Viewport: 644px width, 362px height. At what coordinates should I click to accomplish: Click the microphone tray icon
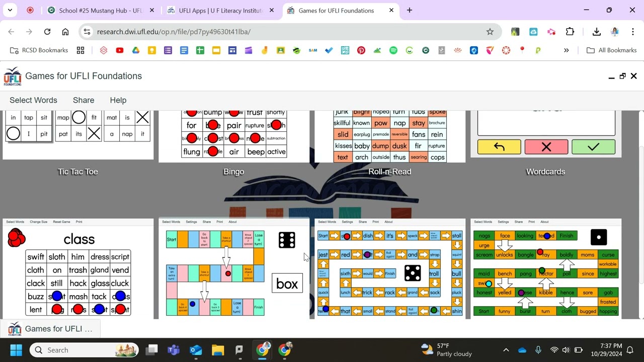(538, 350)
